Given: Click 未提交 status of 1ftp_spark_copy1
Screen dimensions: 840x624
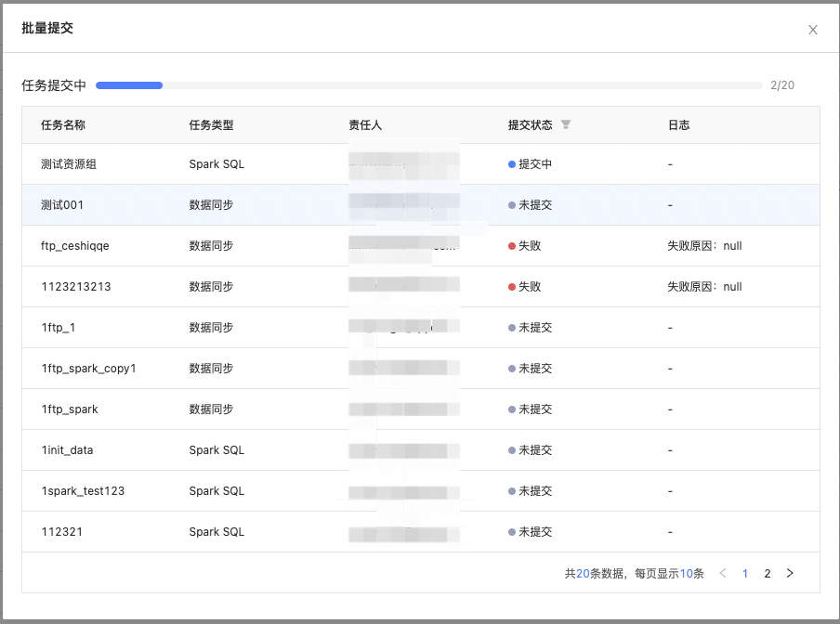Looking at the screenshot, I should (530, 369).
